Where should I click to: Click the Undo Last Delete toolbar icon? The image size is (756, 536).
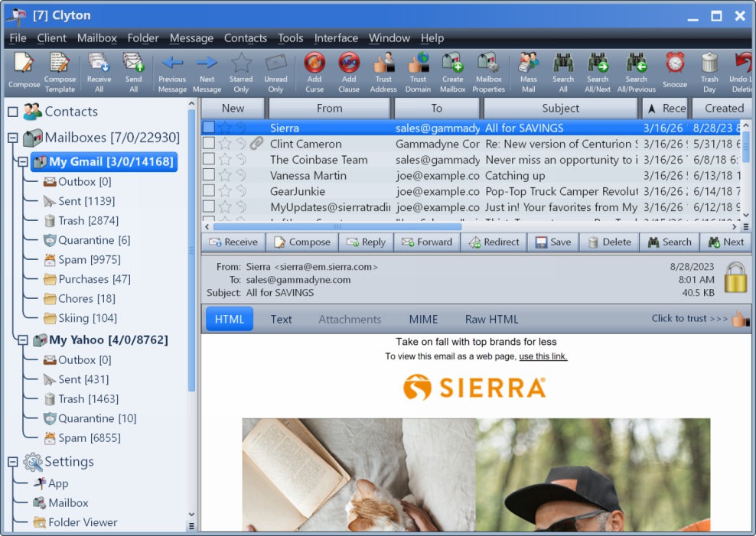744,62
